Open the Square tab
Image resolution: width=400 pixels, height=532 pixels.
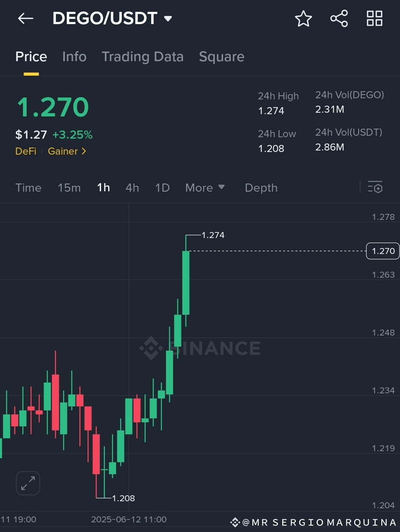[221, 56]
